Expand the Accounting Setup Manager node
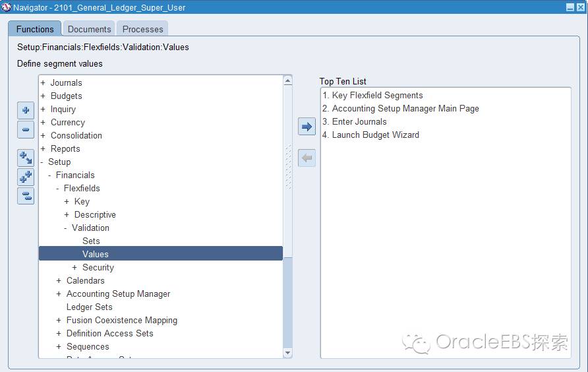The image size is (588, 372). tap(59, 294)
